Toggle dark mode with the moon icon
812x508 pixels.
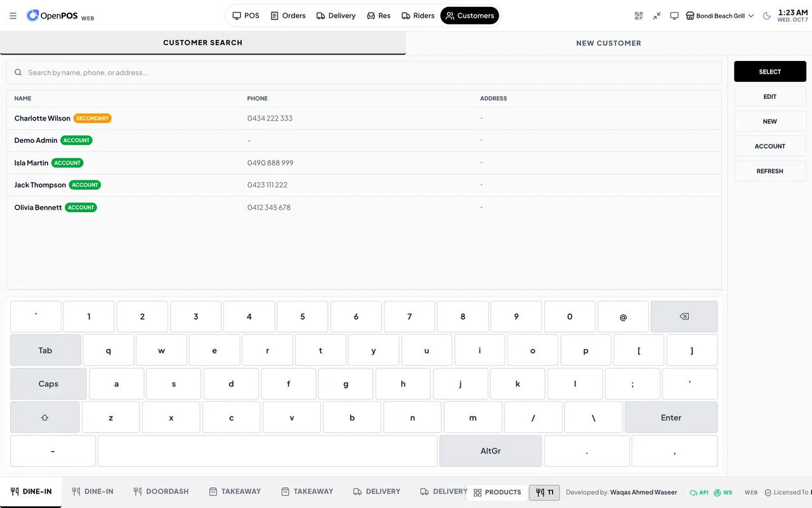click(x=767, y=16)
